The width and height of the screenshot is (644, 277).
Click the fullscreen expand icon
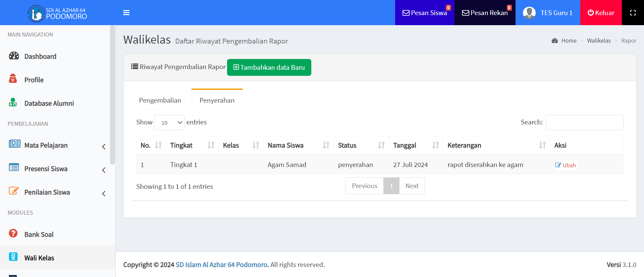click(633, 13)
